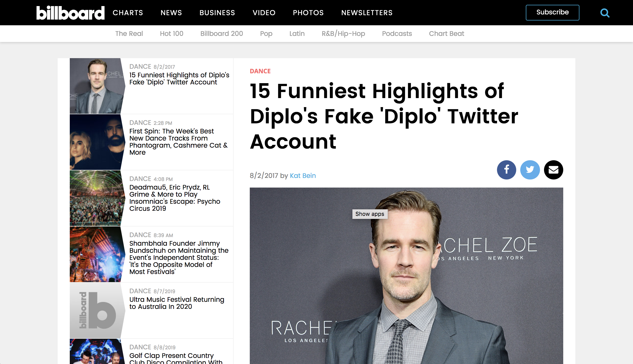Open Ultra Music Festival Australia story
The image size is (633, 364).
click(x=177, y=303)
